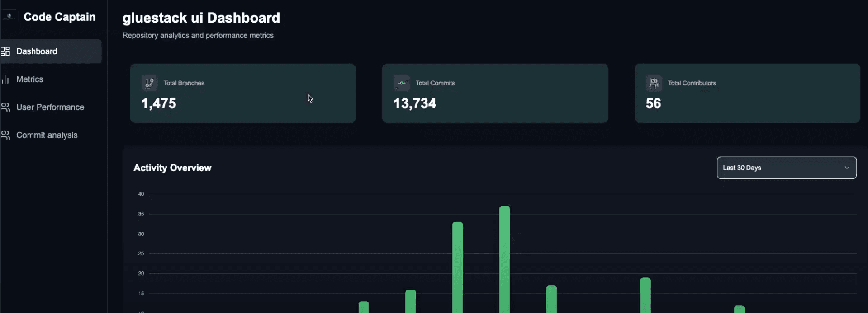The height and width of the screenshot is (313, 868).
Task: Click the Total Contributors users icon
Action: 654,83
